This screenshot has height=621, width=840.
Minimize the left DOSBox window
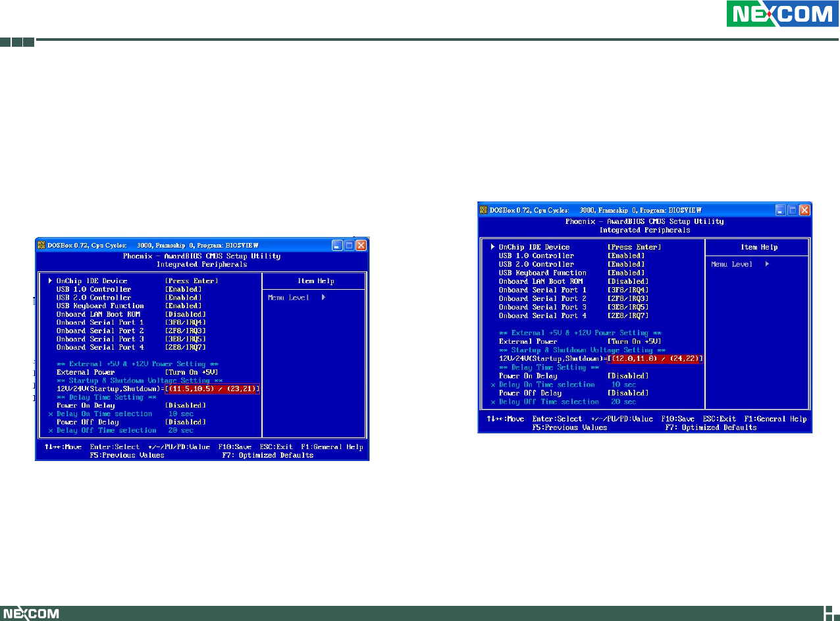point(337,245)
